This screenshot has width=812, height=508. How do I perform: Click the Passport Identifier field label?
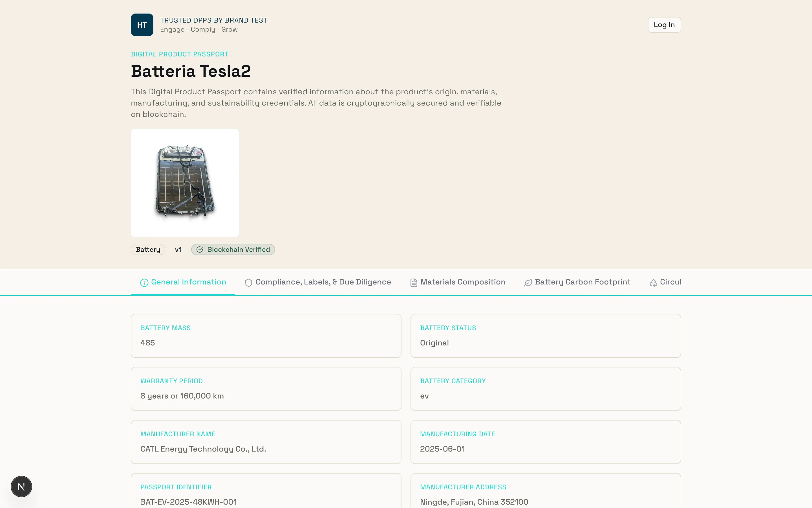click(x=176, y=487)
